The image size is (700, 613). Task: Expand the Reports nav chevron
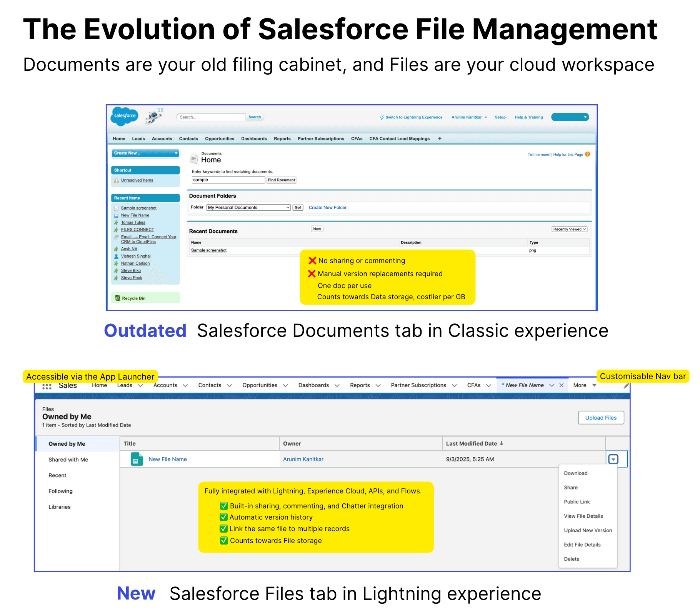[x=378, y=385]
